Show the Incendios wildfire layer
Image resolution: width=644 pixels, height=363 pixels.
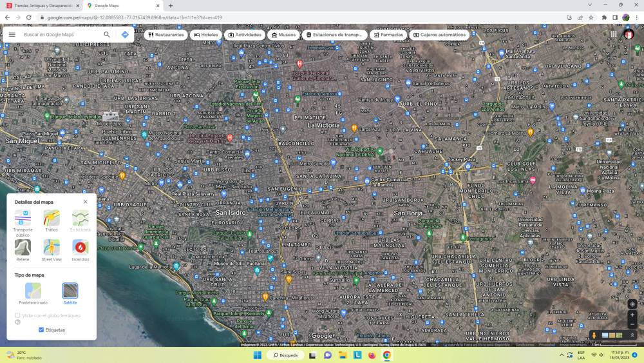point(80,248)
